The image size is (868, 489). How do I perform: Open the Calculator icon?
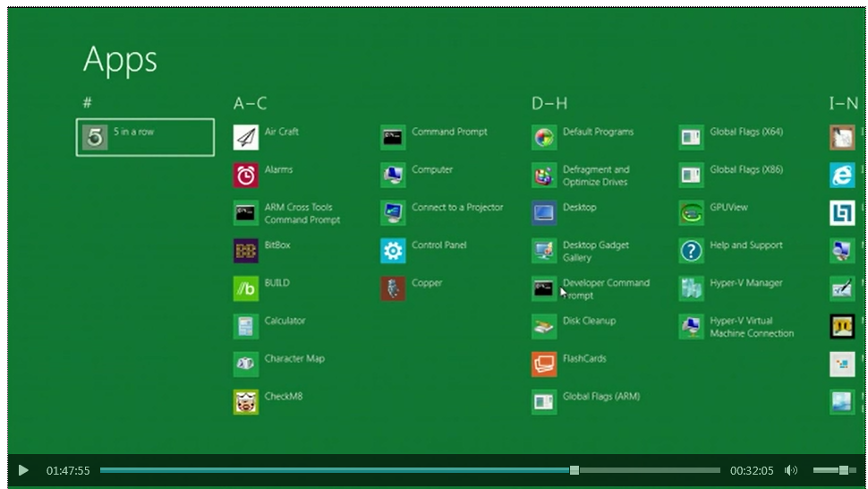pos(246,327)
